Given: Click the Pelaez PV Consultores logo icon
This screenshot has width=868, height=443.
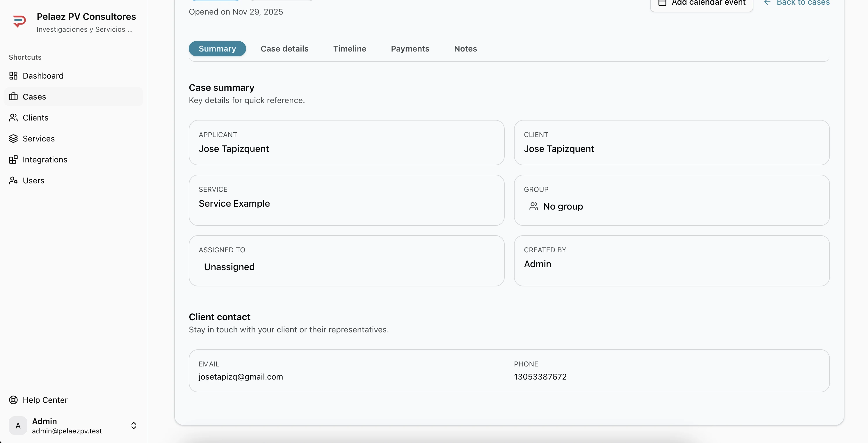Looking at the screenshot, I should [x=19, y=22].
